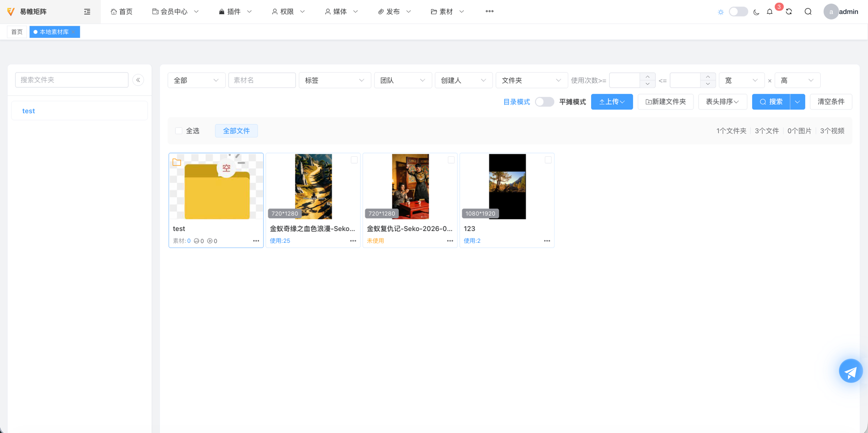Open the 会员中心 menu
This screenshot has width=868, height=433.
pyautogui.click(x=175, y=12)
